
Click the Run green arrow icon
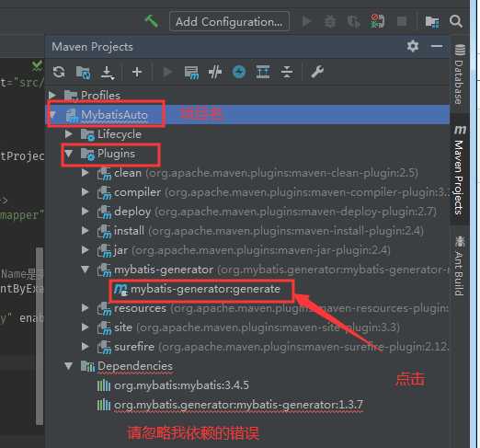[306, 21]
